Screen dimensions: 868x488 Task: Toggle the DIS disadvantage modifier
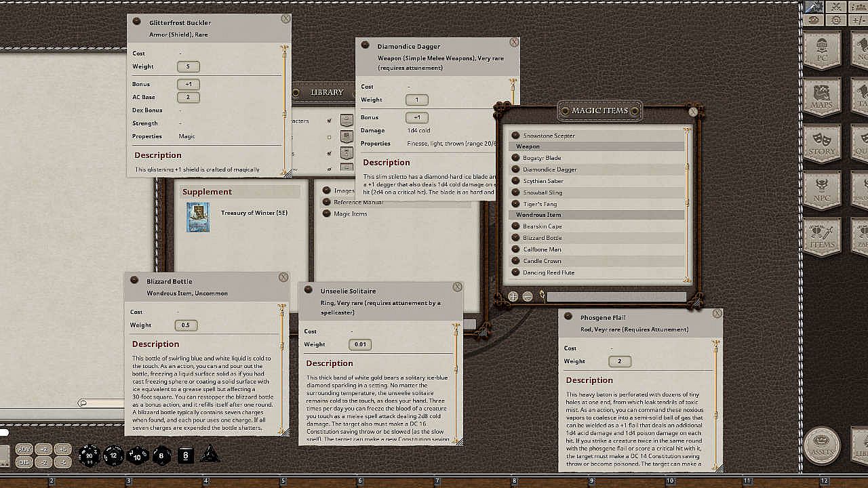[x=24, y=462]
